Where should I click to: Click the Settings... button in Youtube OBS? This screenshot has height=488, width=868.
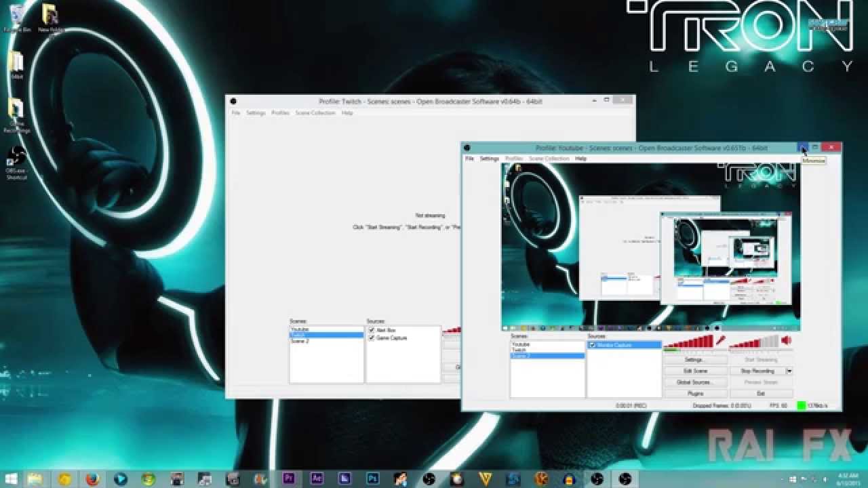coord(694,360)
